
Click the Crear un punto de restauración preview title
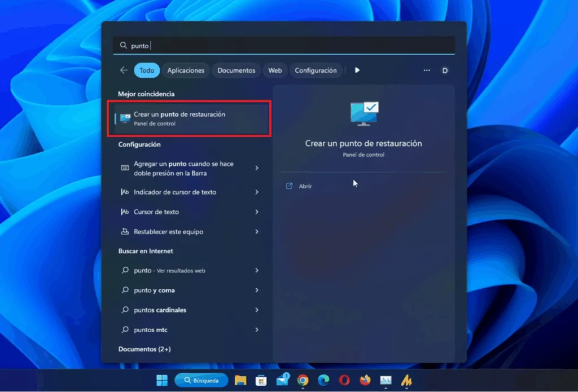(364, 143)
